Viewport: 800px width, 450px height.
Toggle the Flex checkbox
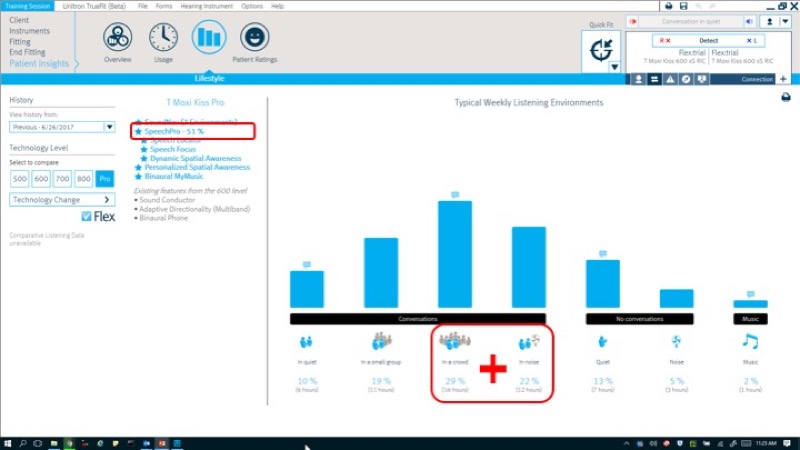pos(86,216)
